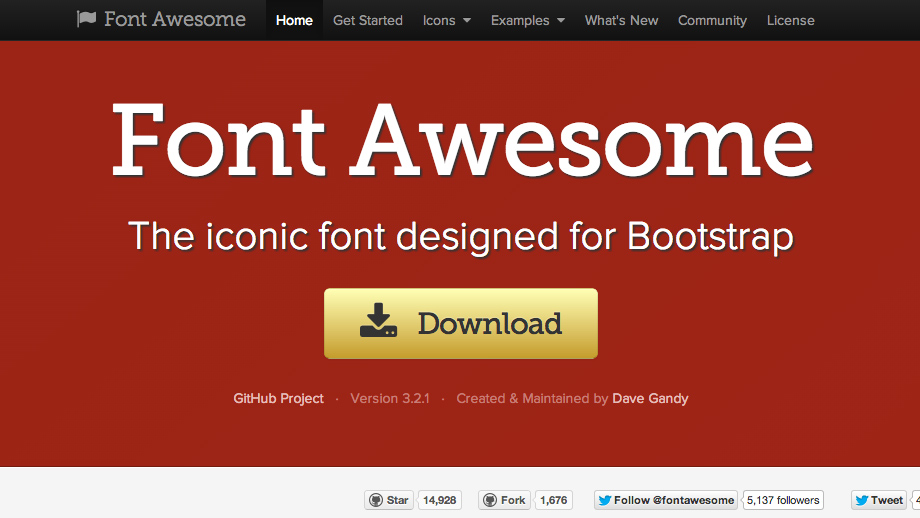This screenshot has width=920, height=518.
Task: Click the Tweet button
Action: click(879, 500)
